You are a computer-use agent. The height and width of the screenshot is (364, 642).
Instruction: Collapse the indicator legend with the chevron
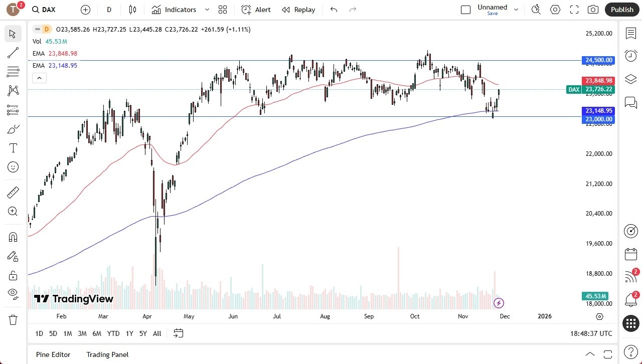pyautogui.click(x=39, y=78)
